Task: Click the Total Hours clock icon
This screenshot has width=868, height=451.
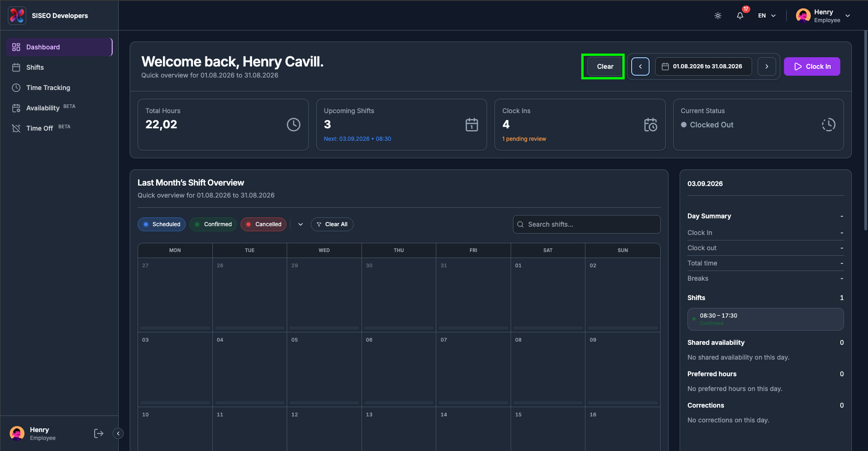Action: [294, 125]
